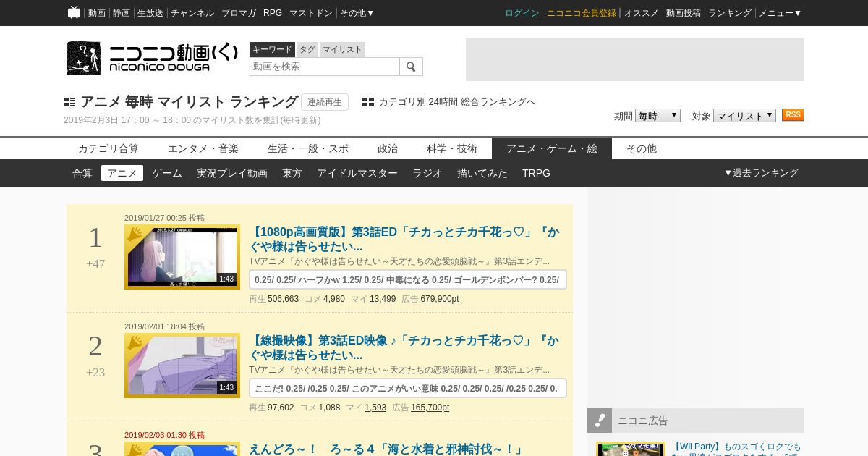This screenshot has width=868, height=456.
Task: Click the ログイン login link
Action: pyautogui.click(x=522, y=13)
